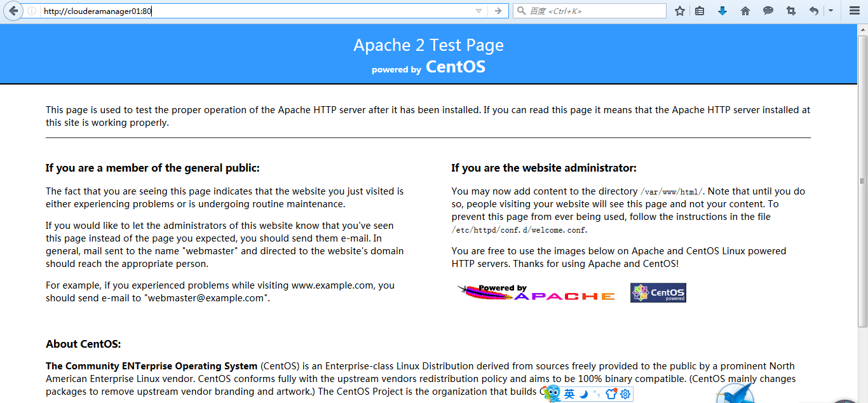
Task: Click the scrollbar up arrow
Action: (x=863, y=29)
